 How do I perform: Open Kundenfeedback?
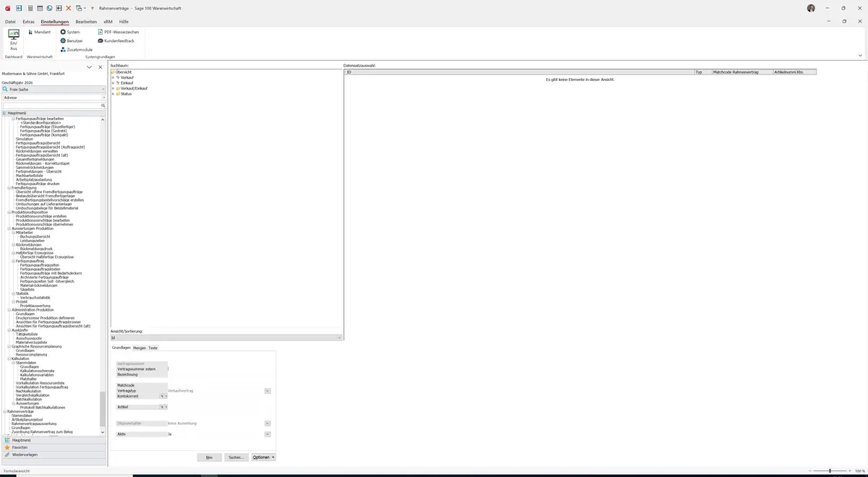click(x=116, y=40)
